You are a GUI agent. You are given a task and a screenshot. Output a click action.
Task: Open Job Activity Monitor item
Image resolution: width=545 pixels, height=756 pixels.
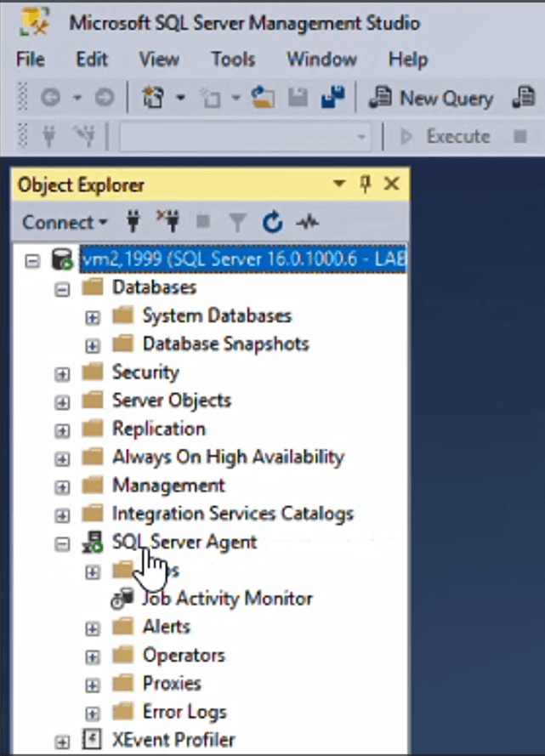tap(227, 599)
